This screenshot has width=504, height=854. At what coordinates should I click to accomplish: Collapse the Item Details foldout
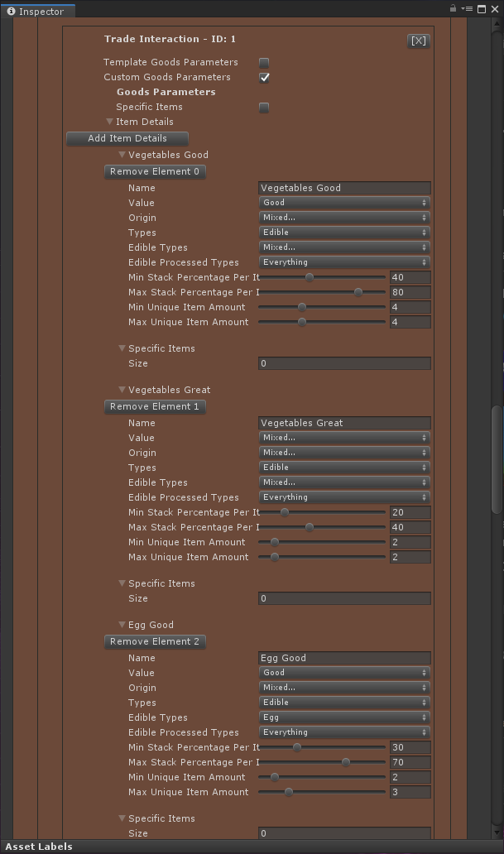(109, 122)
